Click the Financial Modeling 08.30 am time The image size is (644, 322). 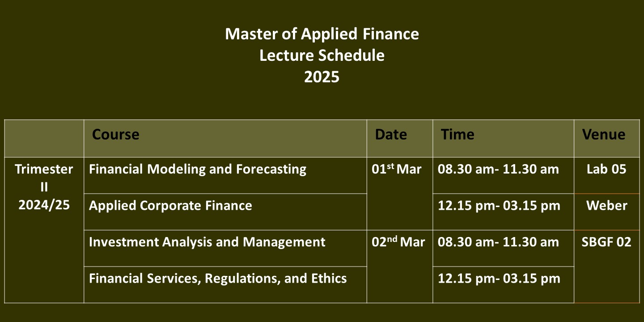coord(498,169)
